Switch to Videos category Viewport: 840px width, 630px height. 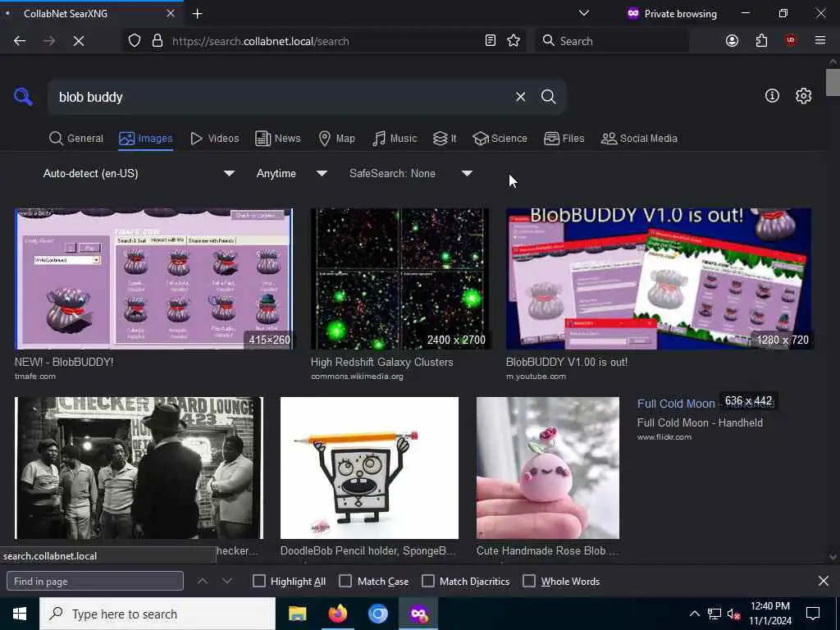(214, 139)
